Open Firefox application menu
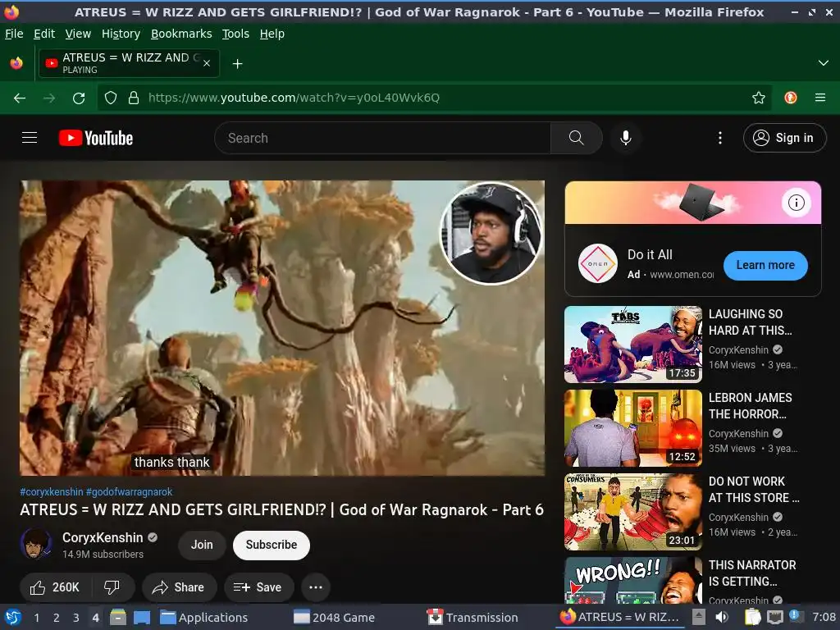This screenshot has width=840, height=630. (820, 98)
